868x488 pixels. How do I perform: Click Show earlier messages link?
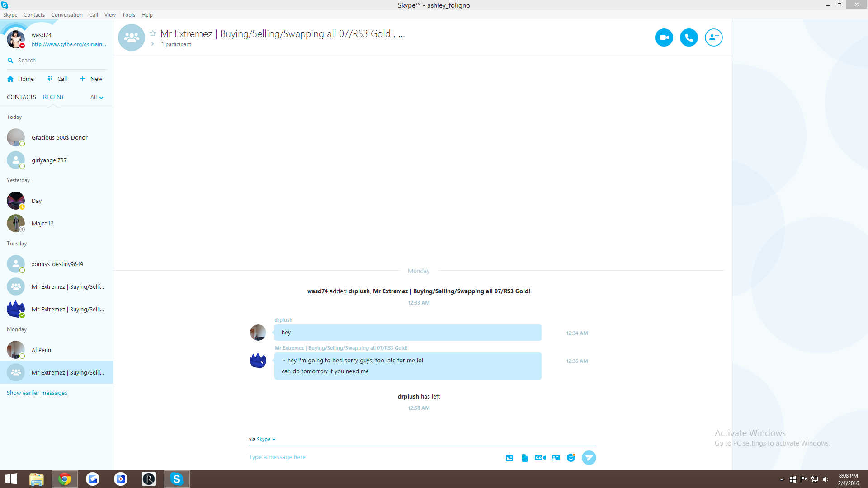click(37, 393)
